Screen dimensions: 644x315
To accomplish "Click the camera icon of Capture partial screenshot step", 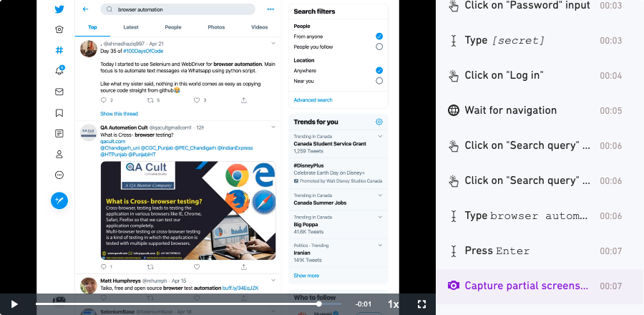I will (x=454, y=286).
